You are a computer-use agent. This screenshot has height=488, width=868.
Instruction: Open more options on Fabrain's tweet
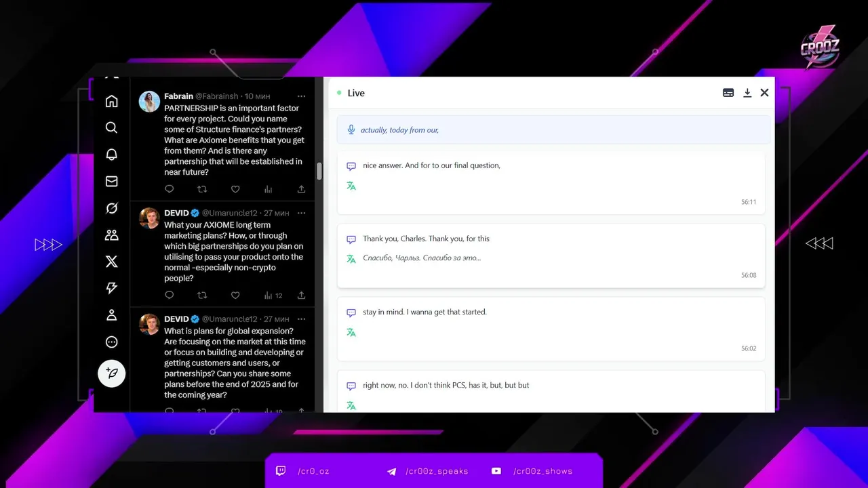click(301, 96)
